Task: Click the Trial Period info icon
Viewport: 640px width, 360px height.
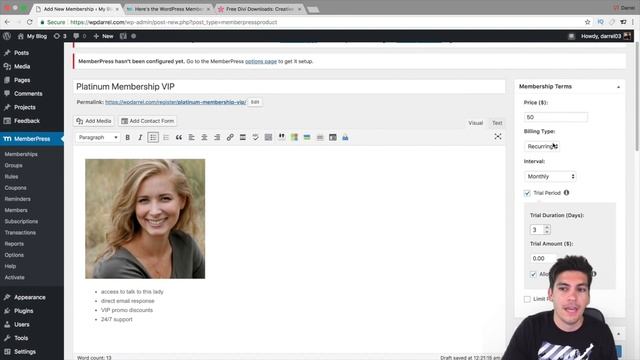Action: point(566,193)
